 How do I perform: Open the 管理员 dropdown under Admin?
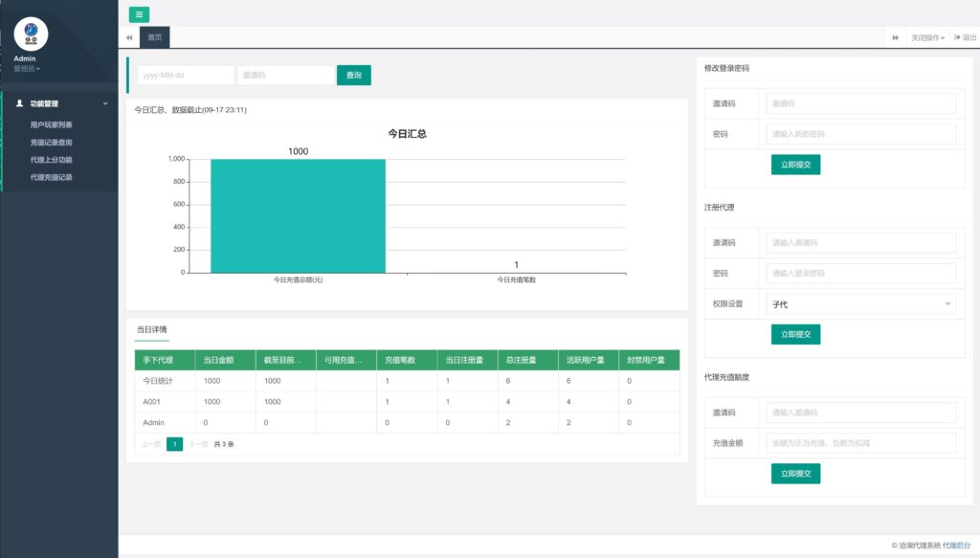(x=27, y=69)
